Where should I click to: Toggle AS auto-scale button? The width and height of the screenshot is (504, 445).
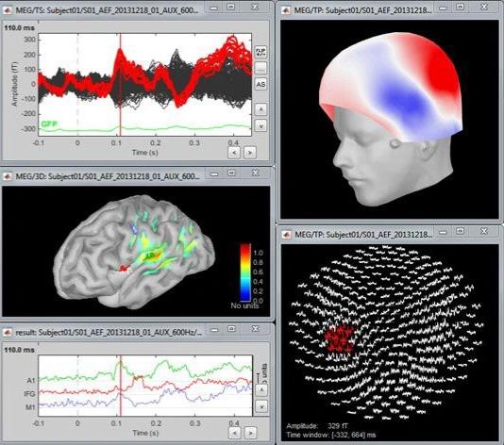[x=260, y=85]
